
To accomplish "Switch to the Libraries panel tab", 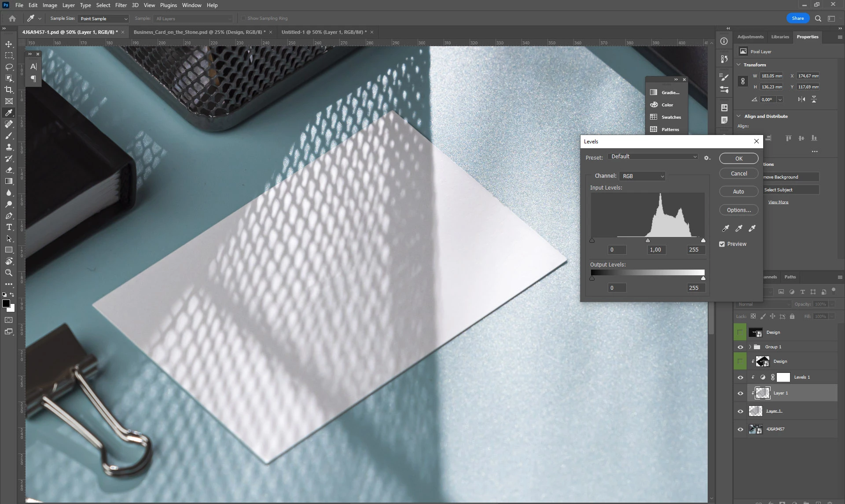I will [x=780, y=37].
